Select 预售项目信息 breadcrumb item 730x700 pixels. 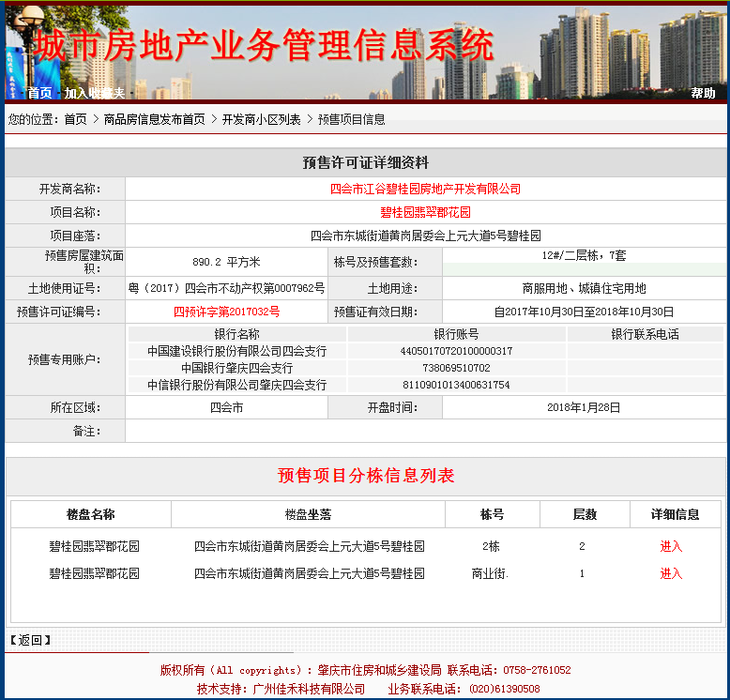(352, 119)
